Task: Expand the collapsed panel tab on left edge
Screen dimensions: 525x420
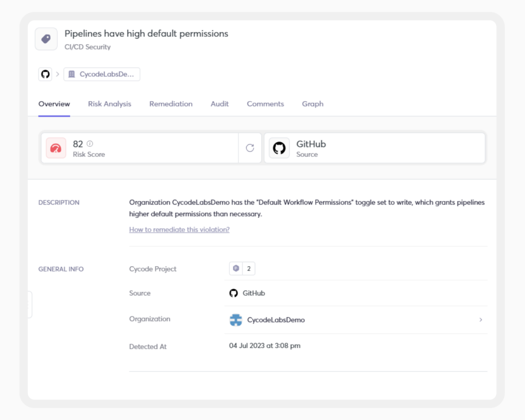Action: tap(30, 304)
